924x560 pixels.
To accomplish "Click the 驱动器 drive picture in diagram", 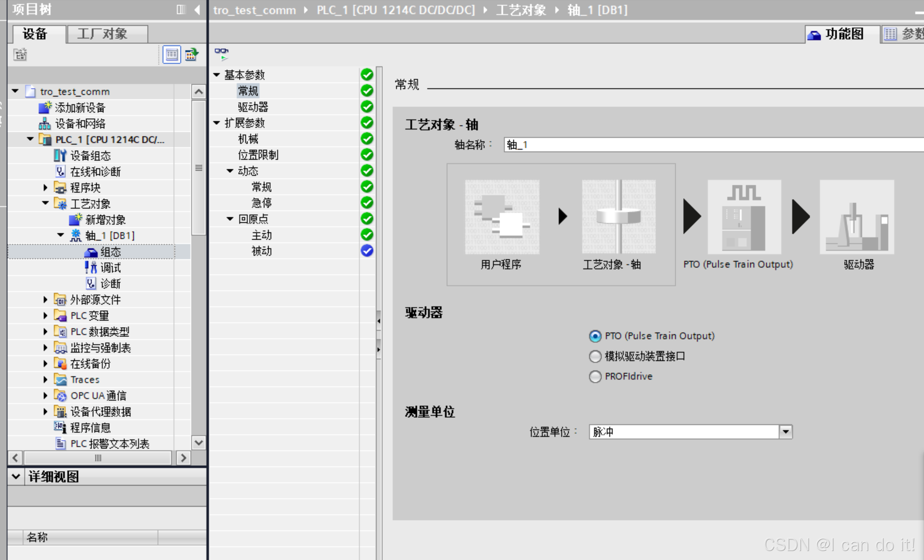I will pos(857,217).
